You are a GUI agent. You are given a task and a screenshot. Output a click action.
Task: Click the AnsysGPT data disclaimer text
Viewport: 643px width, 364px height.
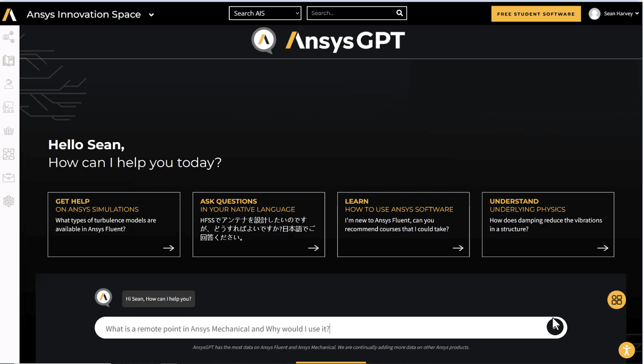[331, 347]
